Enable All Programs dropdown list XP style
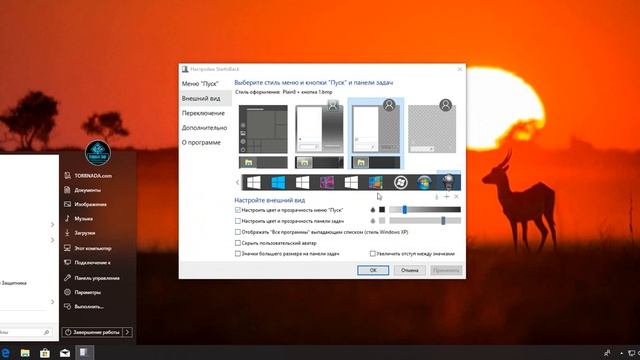The image size is (640, 360). (238, 232)
